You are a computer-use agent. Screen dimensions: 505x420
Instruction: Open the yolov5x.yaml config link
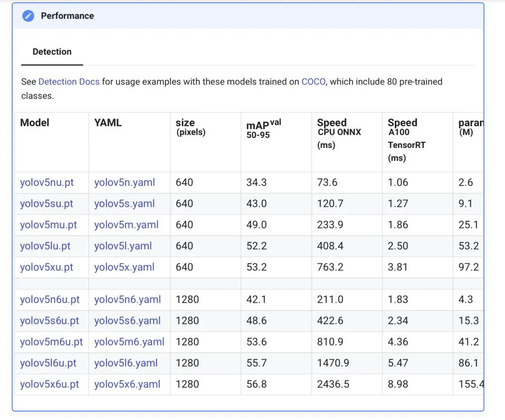[x=124, y=267]
